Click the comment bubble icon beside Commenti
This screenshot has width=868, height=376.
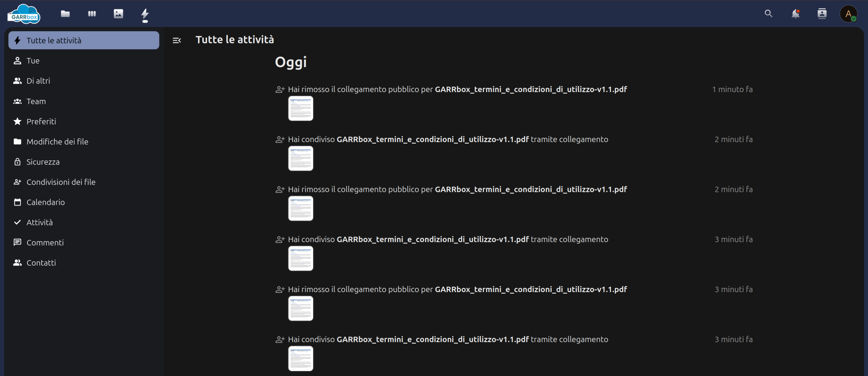[x=17, y=242]
